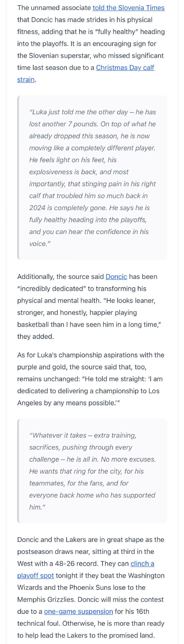Click the gray left bar of the first blockquote
The width and height of the screenshot is (184, 644).
(18, 178)
